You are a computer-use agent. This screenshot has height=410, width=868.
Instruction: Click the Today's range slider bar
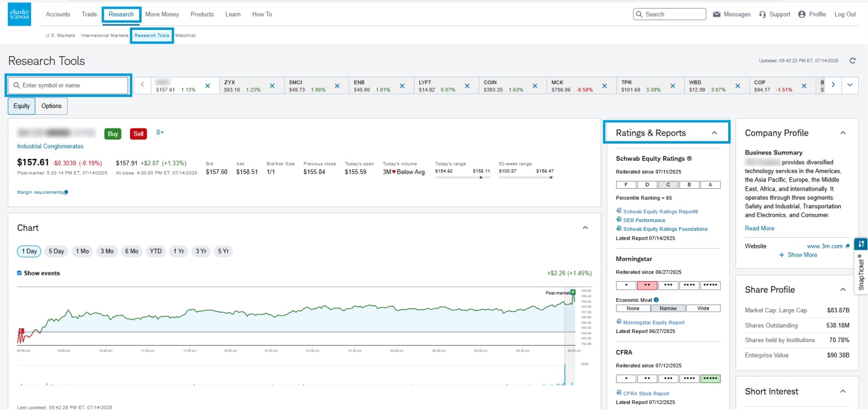pyautogui.click(x=463, y=178)
